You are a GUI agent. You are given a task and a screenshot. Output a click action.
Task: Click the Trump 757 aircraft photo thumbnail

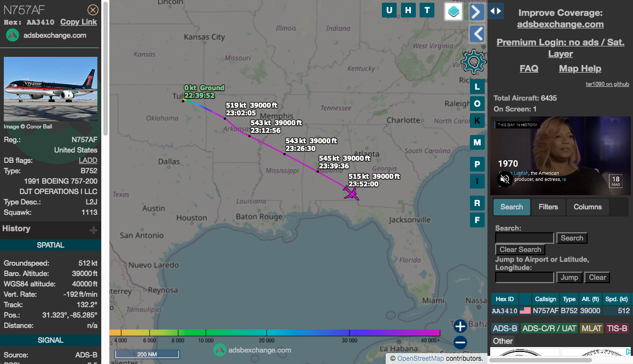[x=50, y=89]
